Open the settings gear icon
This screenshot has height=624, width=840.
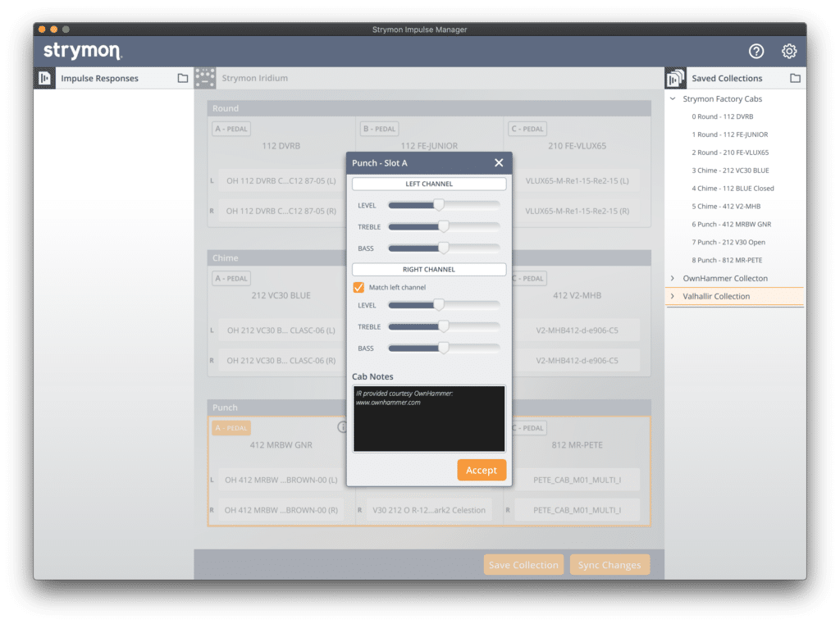(x=788, y=51)
